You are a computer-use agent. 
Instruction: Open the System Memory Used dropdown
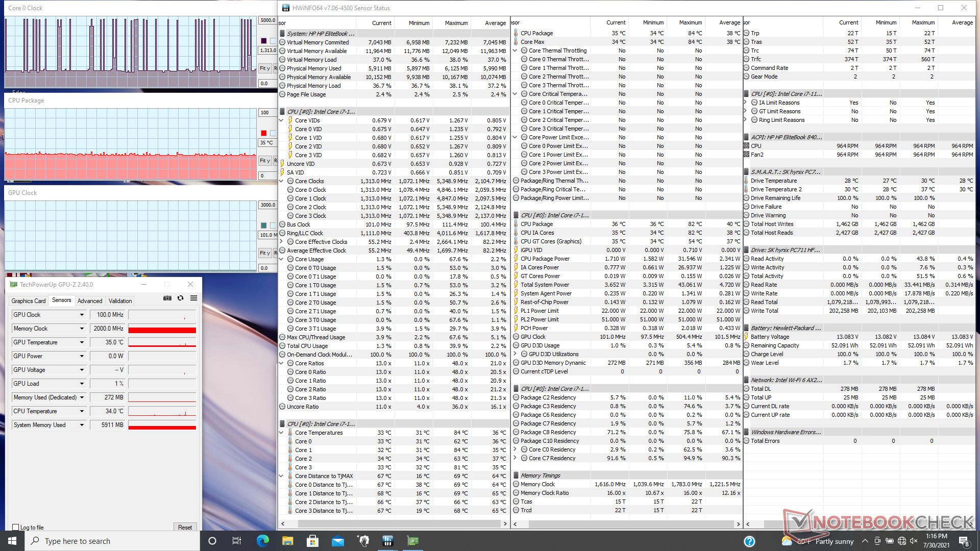[82, 425]
